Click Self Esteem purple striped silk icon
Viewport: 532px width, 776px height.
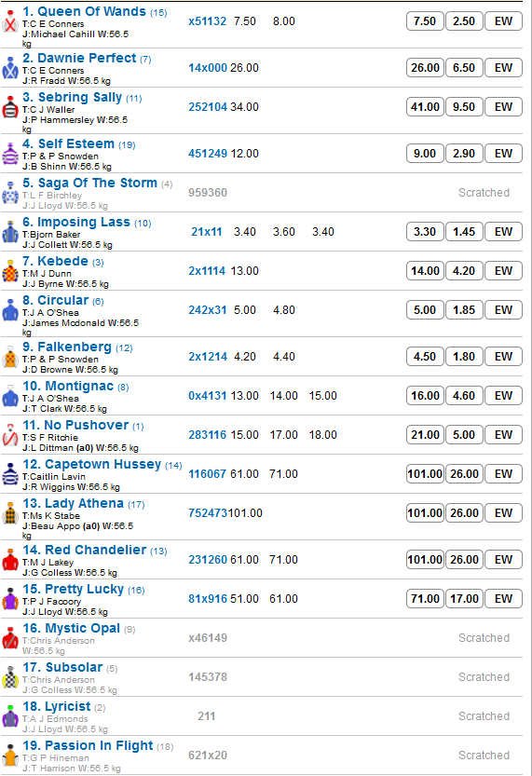[x=10, y=154]
